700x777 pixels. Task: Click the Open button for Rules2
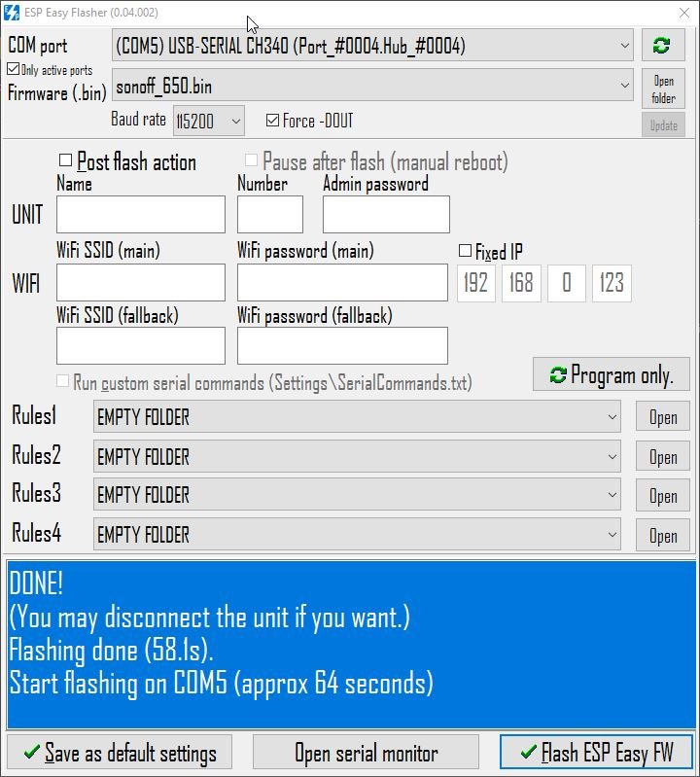(x=663, y=457)
